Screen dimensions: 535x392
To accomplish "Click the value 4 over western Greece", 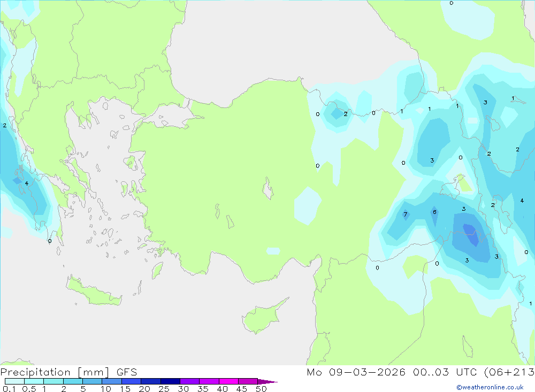I will coord(27,183).
